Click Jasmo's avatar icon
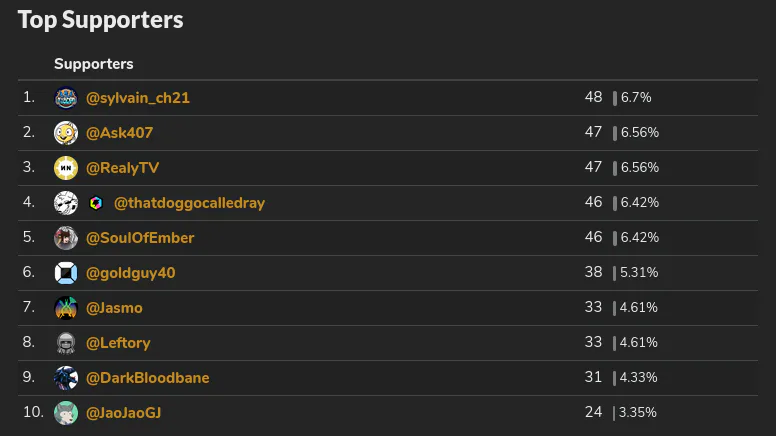776x436 pixels. click(x=66, y=308)
